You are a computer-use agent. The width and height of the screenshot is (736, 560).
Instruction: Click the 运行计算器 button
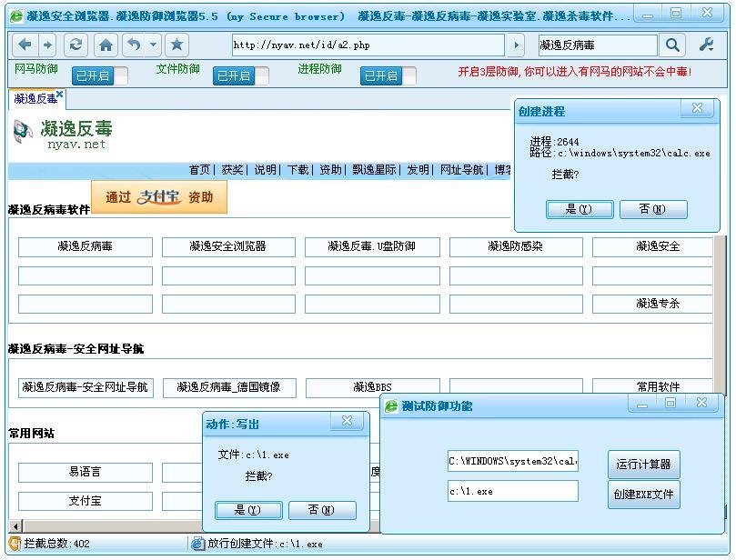click(643, 465)
